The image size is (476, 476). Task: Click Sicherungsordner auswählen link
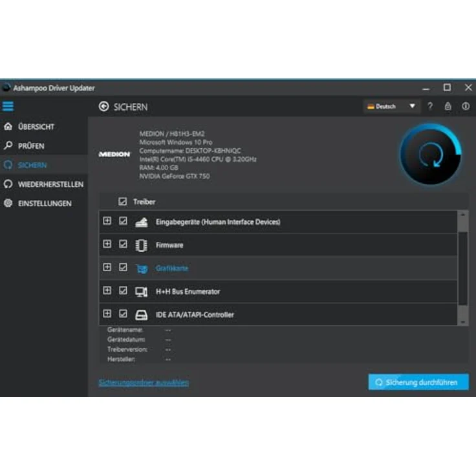click(x=144, y=383)
